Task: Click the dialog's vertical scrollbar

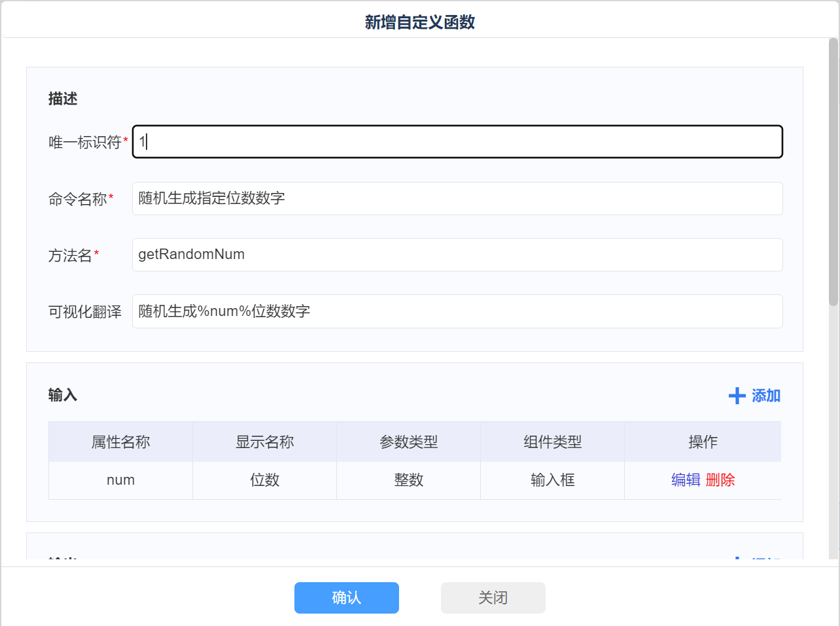Action: (x=833, y=173)
